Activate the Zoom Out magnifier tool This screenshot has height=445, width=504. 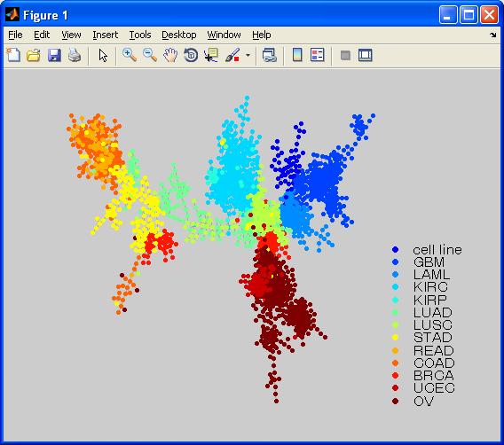150,55
